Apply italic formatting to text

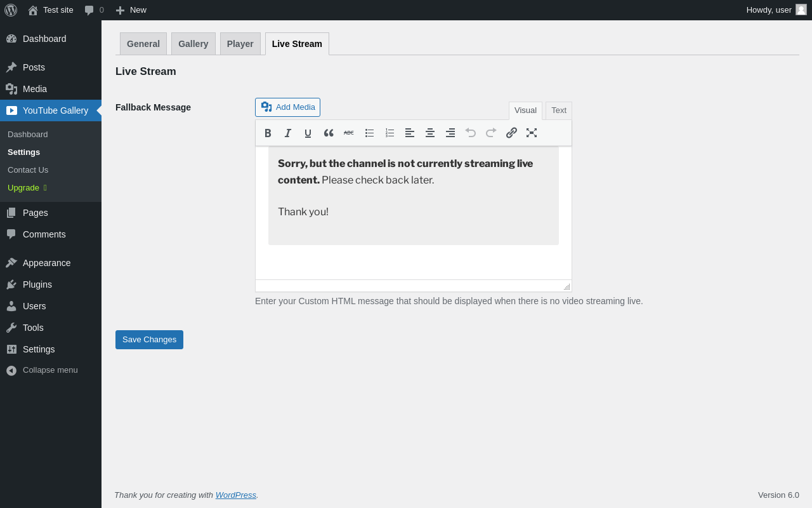(288, 133)
